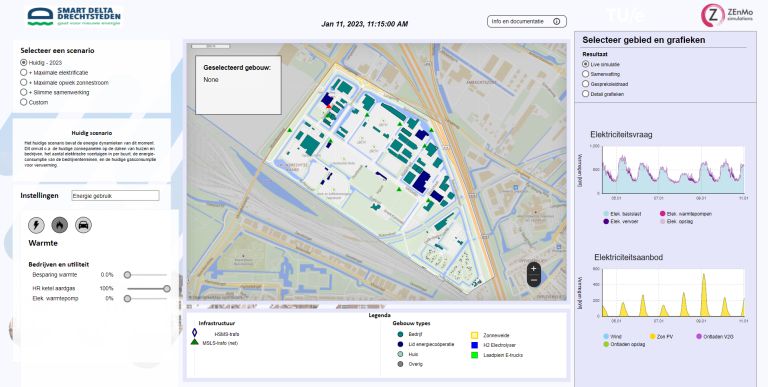Screen dimensions: 768x387
Task: Click the Elek. basislast legend dot
Action: (606, 214)
